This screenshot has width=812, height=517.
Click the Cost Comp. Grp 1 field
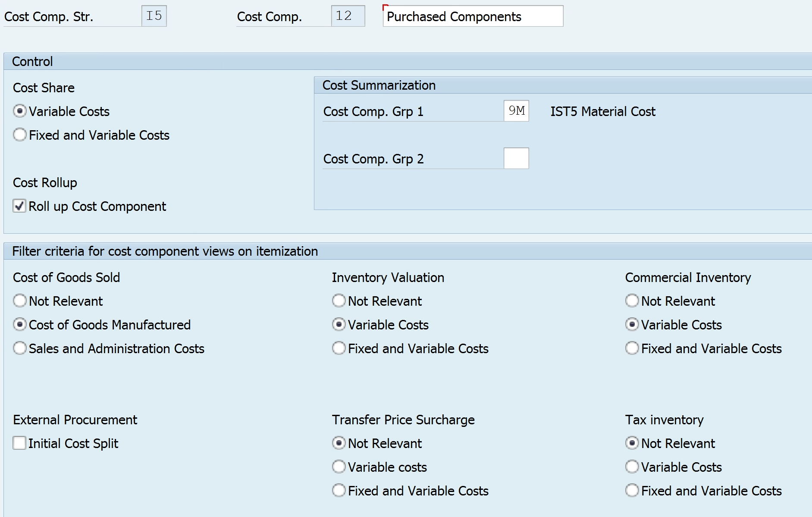point(516,111)
